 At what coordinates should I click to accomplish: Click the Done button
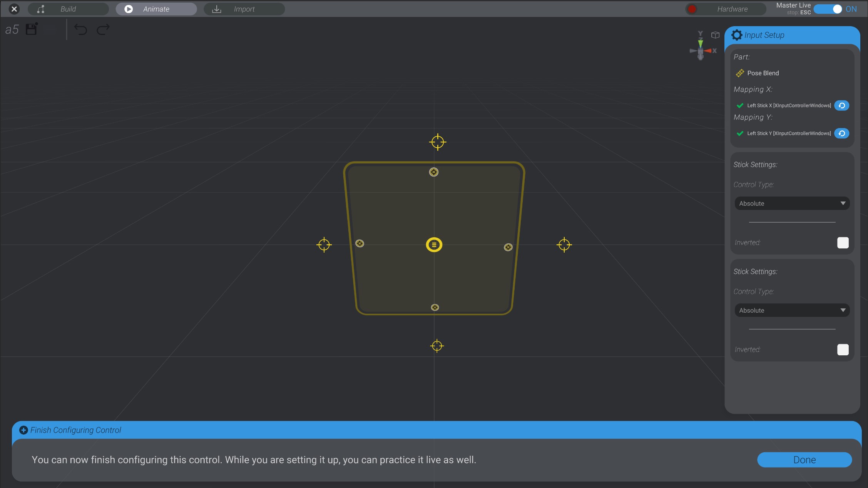[804, 460]
